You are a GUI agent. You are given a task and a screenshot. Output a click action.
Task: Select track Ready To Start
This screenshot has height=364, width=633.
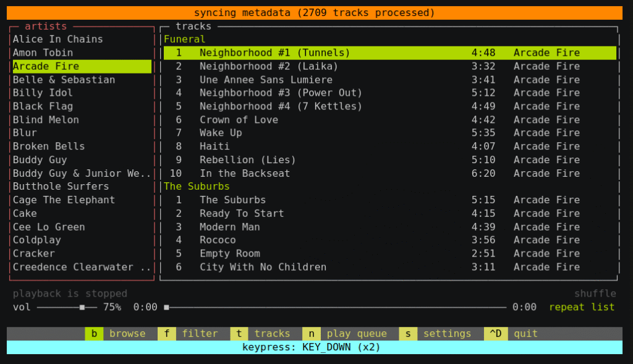390,213
